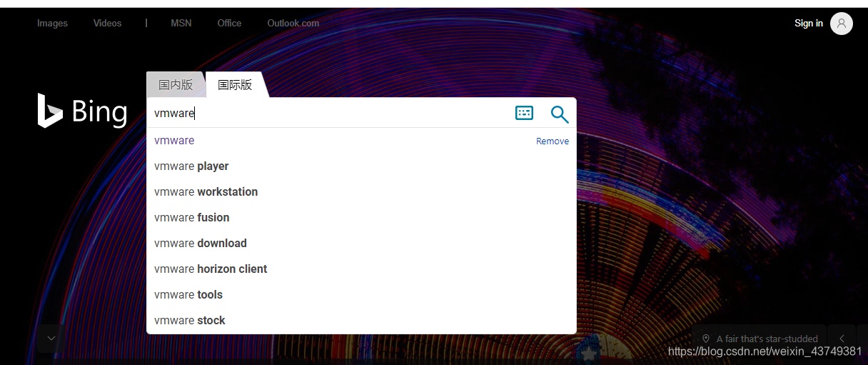Open the Videos link
868x365 pixels.
(x=107, y=23)
